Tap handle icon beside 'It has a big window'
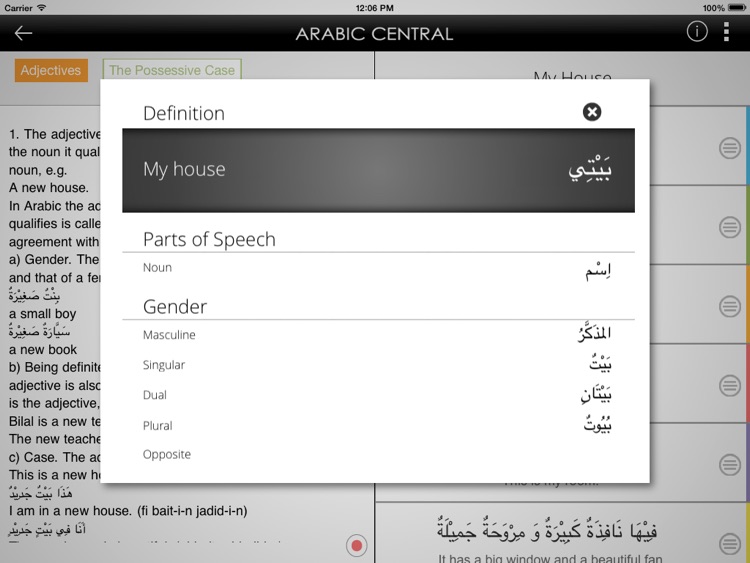This screenshot has height=563, width=750. tap(729, 544)
